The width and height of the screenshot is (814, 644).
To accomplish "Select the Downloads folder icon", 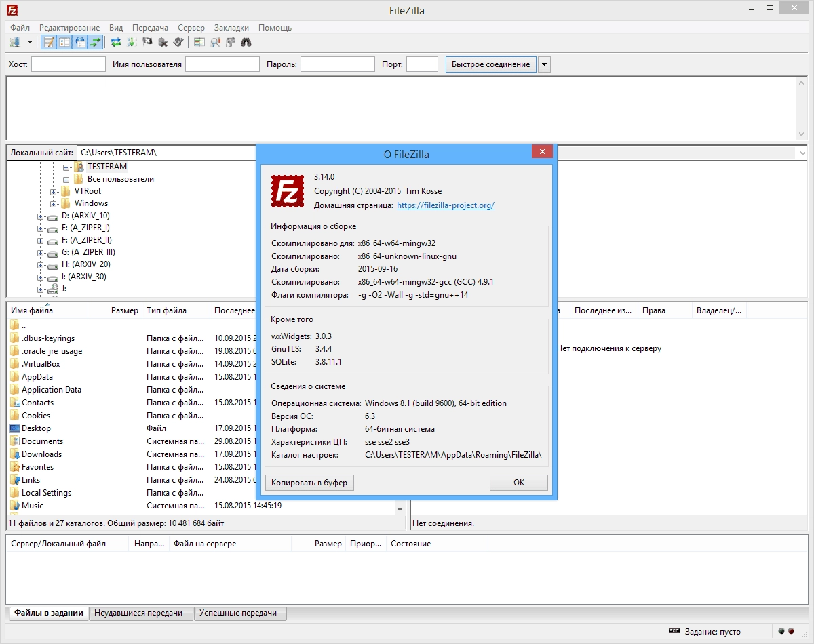I will [15, 454].
